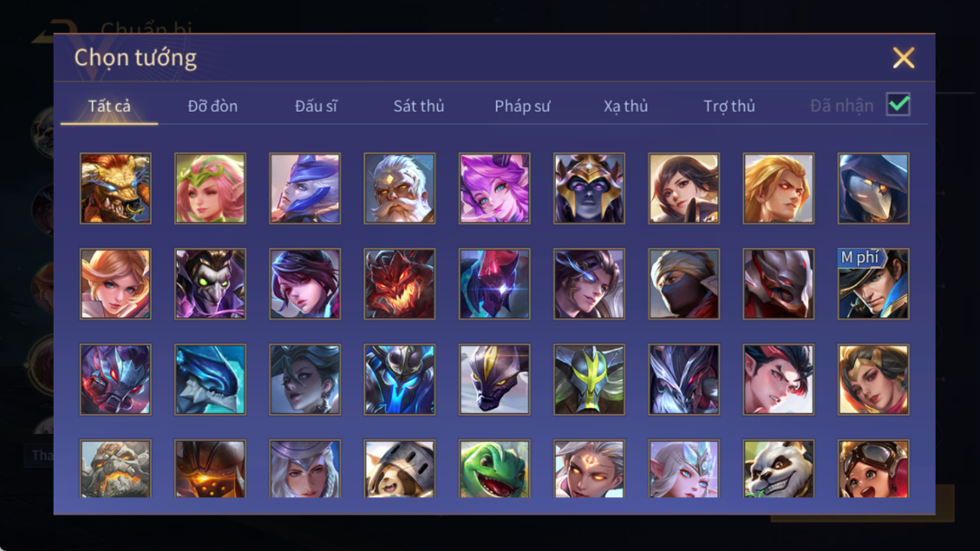This screenshot has width=980, height=551.
Task: Open the 'Trợ thủ' tab
Action: point(728,106)
